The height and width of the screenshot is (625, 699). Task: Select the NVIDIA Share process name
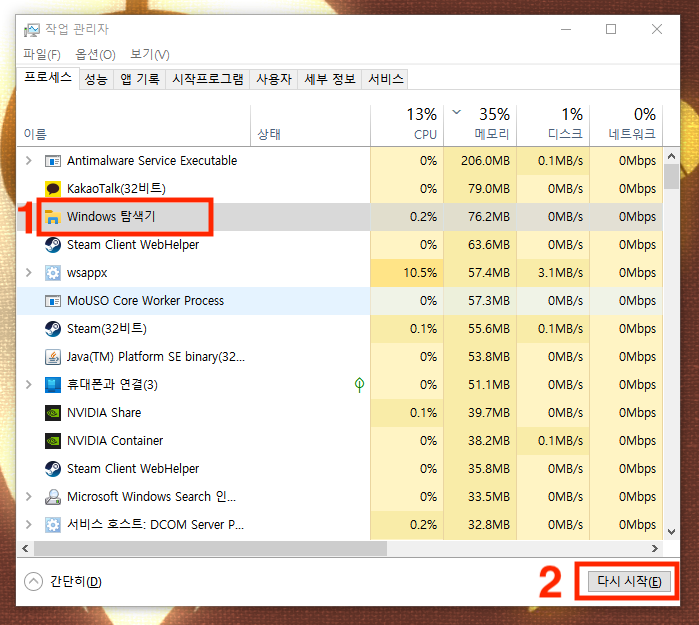[104, 413]
